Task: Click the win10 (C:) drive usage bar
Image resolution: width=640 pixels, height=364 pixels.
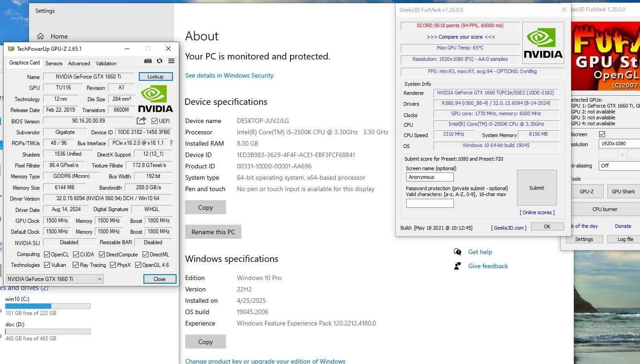Action: 48,306
